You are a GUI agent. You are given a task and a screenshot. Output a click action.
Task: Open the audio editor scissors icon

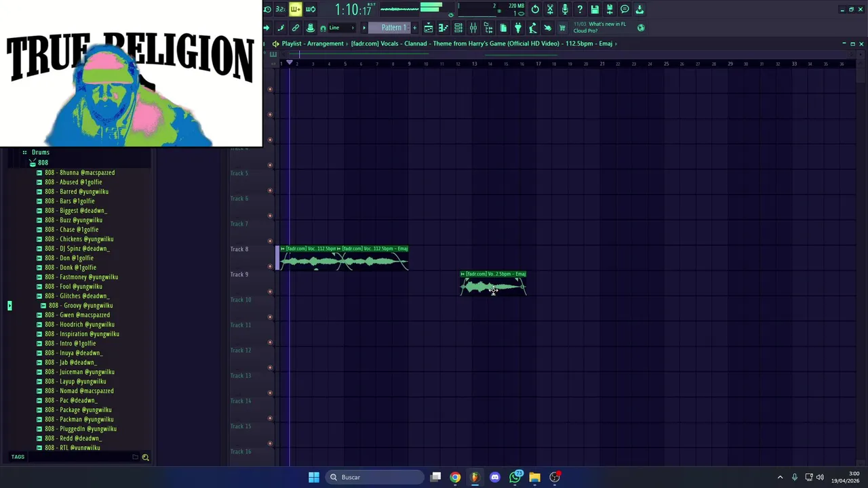(x=550, y=9)
